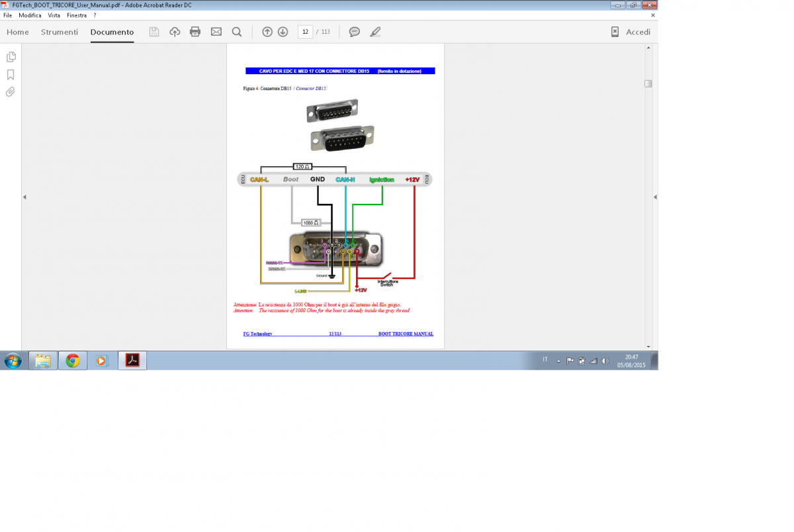
Task: Open the comment bubble tool
Action: (x=355, y=32)
